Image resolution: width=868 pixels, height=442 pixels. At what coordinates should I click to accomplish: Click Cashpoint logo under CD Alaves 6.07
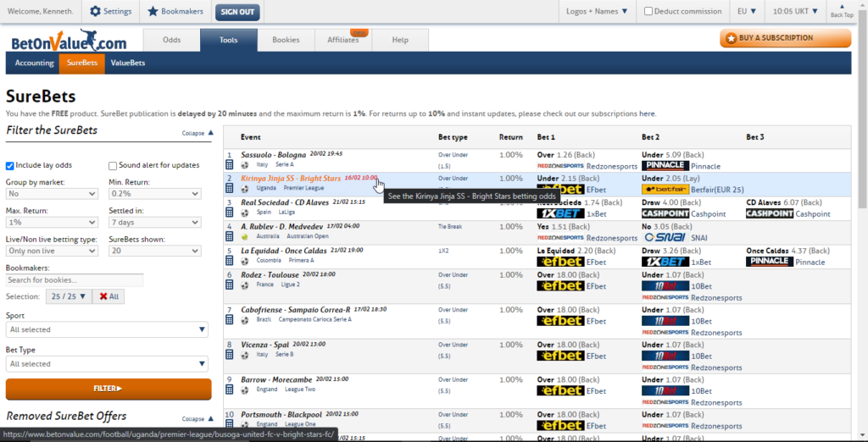pos(770,213)
